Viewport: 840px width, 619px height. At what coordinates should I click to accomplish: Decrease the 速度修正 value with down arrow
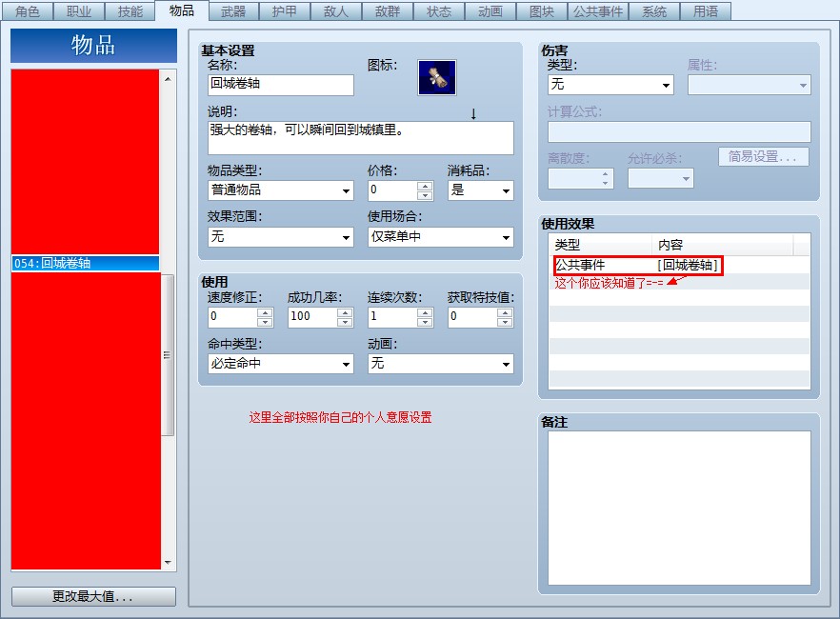(x=265, y=322)
